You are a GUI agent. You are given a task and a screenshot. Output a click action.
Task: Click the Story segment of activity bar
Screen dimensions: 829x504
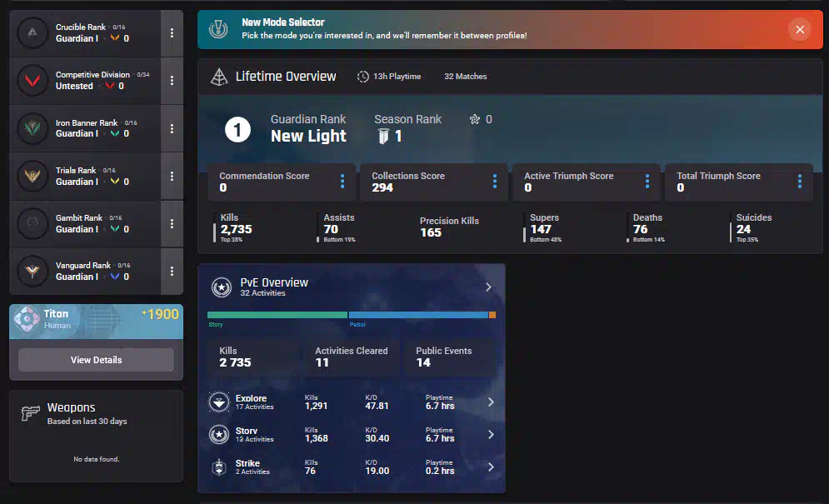(277, 315)
